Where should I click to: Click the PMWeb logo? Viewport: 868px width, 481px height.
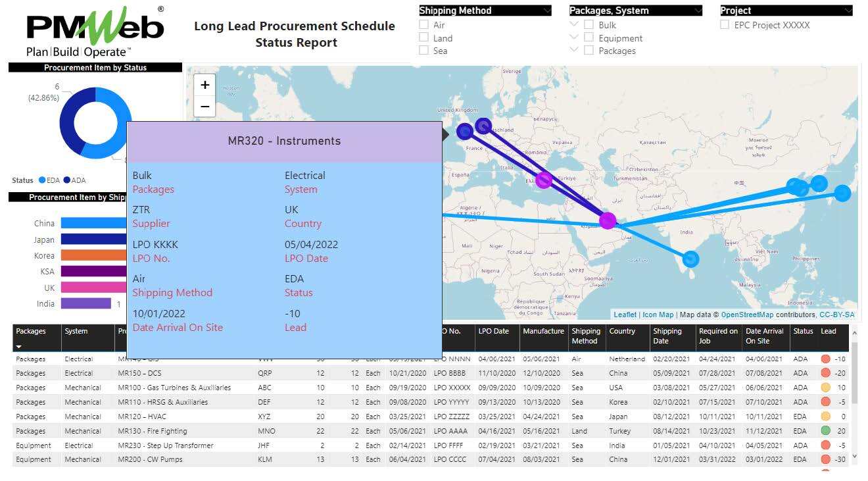click(95, 31)
